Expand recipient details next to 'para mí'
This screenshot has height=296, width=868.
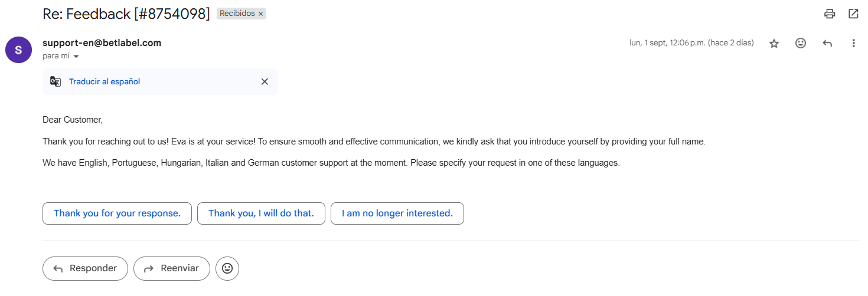[x=76, y=57]
